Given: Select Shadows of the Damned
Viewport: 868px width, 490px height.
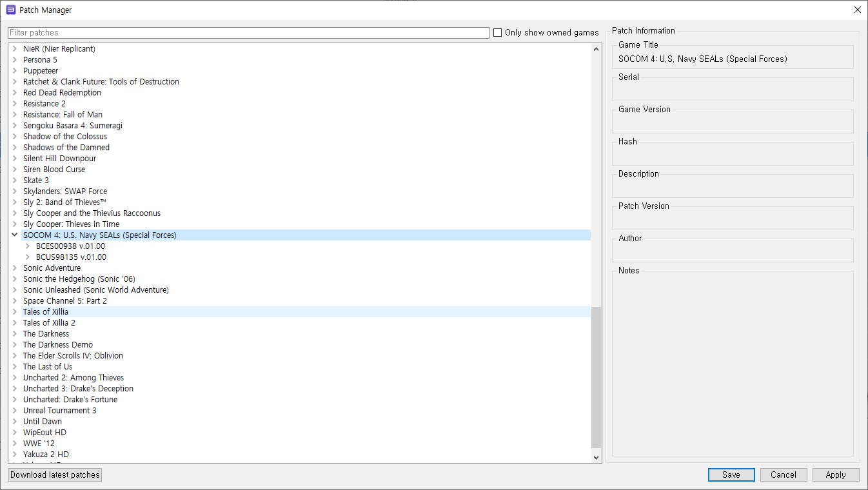Looking at the screenshot, I should (x=66, y=148).
